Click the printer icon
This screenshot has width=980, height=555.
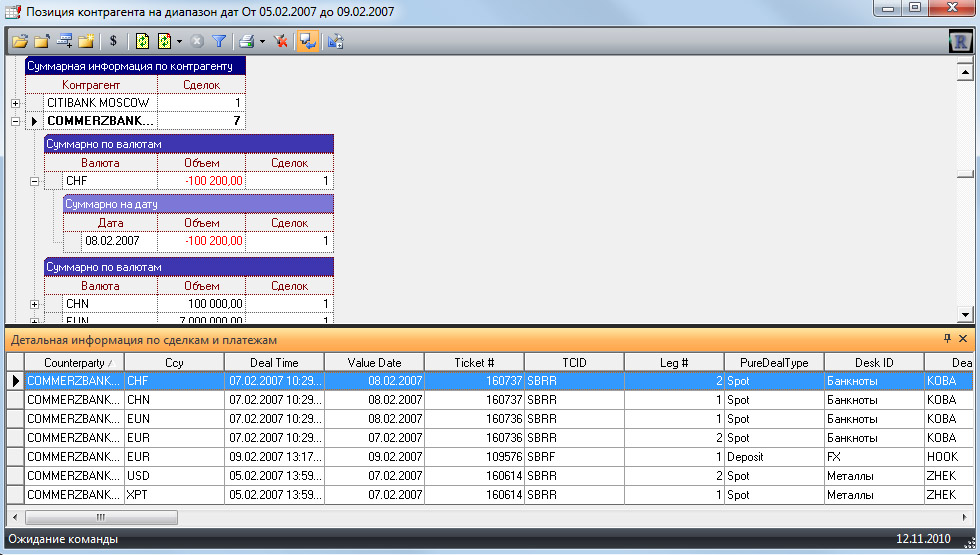247,41
